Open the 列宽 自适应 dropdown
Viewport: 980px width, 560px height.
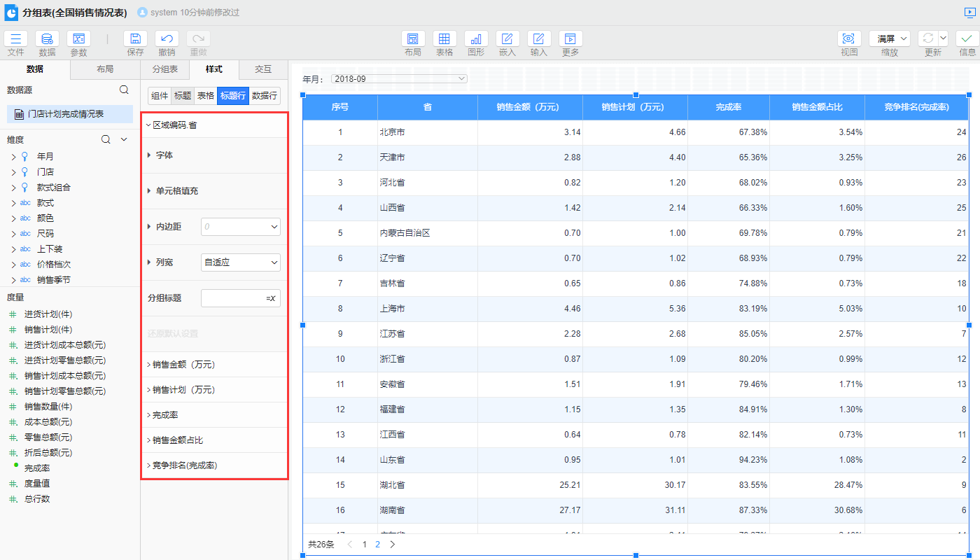pyautogui.click(x=240, y=262)
